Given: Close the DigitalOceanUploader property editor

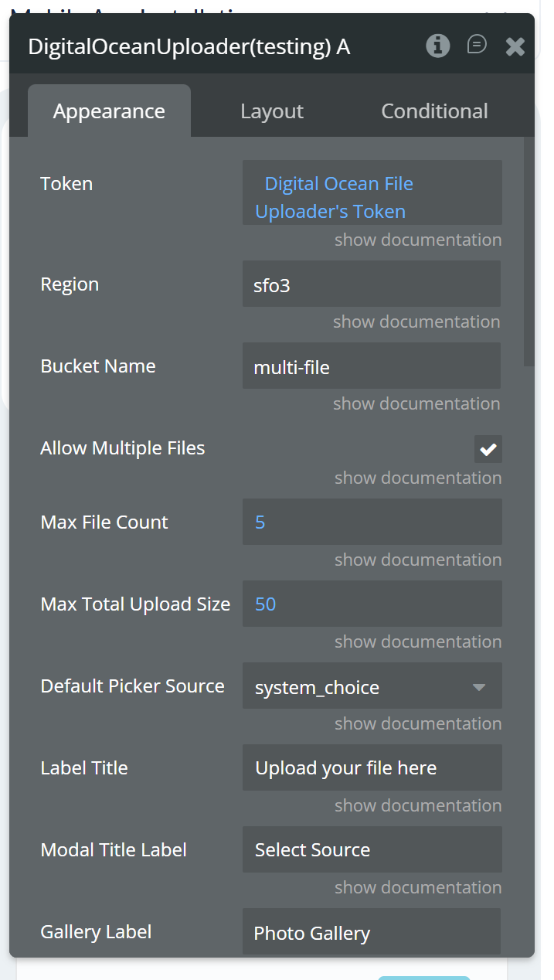Looking at the screenshot, I should point(515,46).
